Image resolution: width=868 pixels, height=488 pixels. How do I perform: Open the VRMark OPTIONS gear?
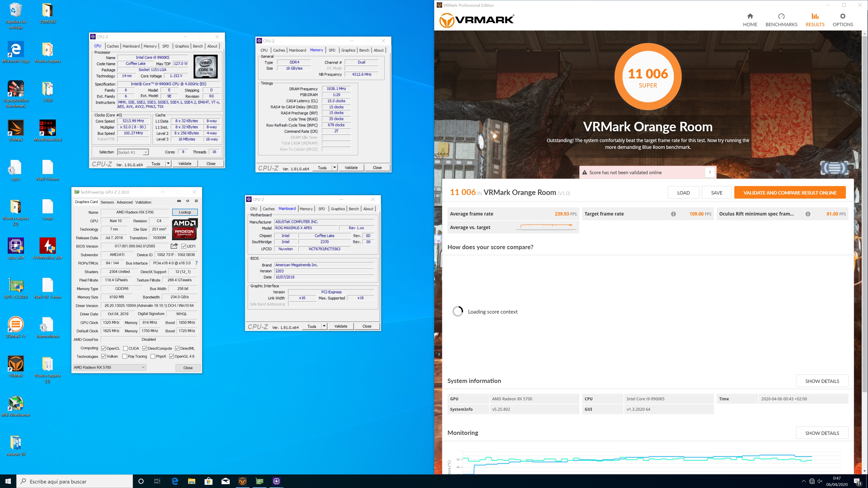[x=842, y=20]
